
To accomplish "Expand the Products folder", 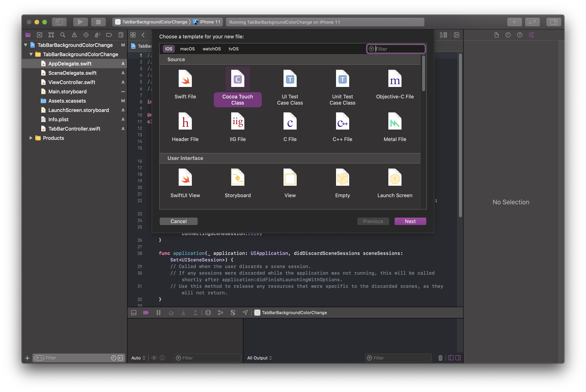I will 31,138.
